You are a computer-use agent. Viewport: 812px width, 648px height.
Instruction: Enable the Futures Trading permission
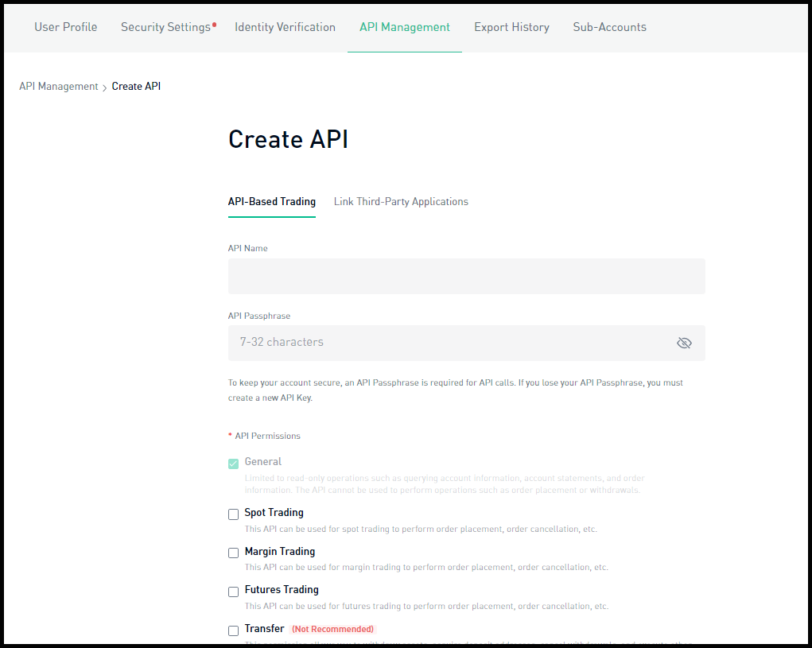233,592
